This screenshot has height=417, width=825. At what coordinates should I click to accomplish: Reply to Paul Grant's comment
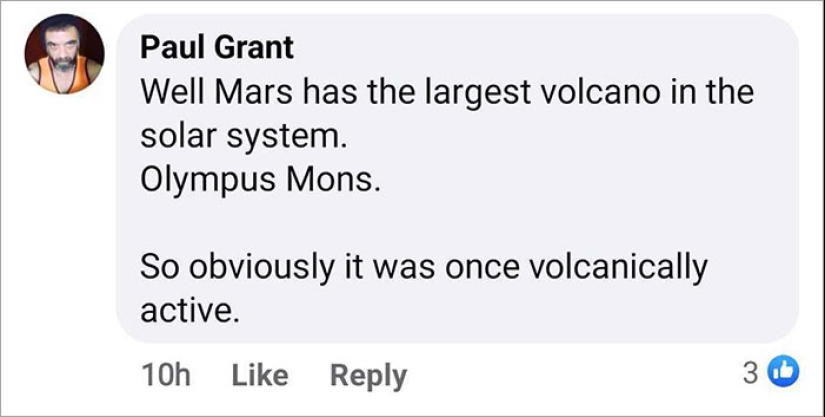click(368, 375)
